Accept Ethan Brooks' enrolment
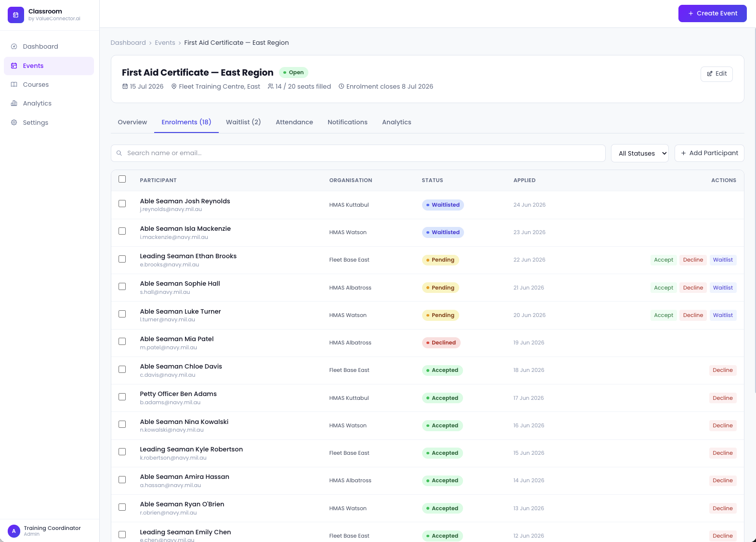 click(x=663, y=260)
